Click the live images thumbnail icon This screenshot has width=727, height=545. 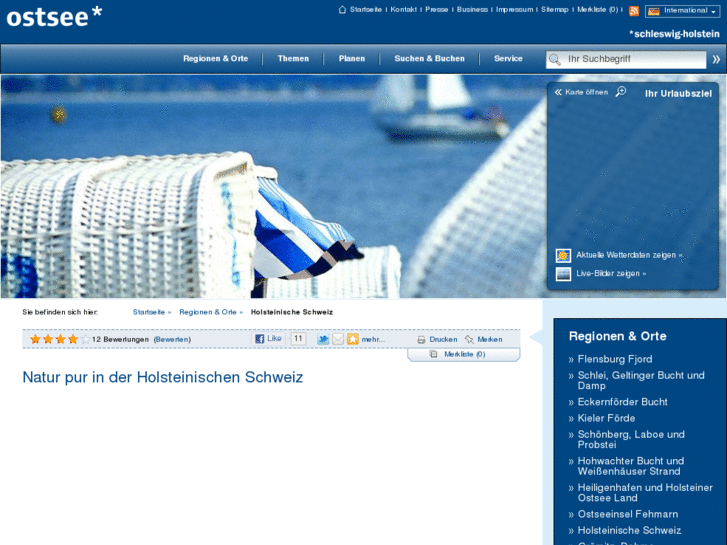point(563,274)
